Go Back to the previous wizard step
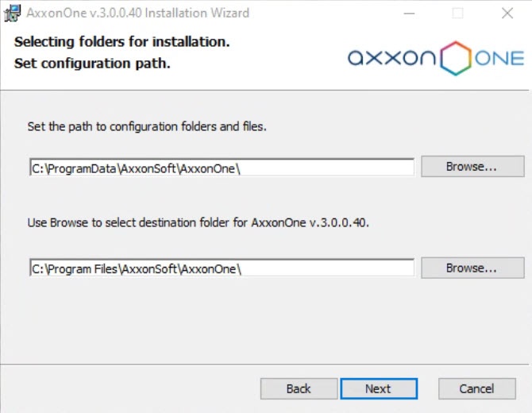 [299, 388]
